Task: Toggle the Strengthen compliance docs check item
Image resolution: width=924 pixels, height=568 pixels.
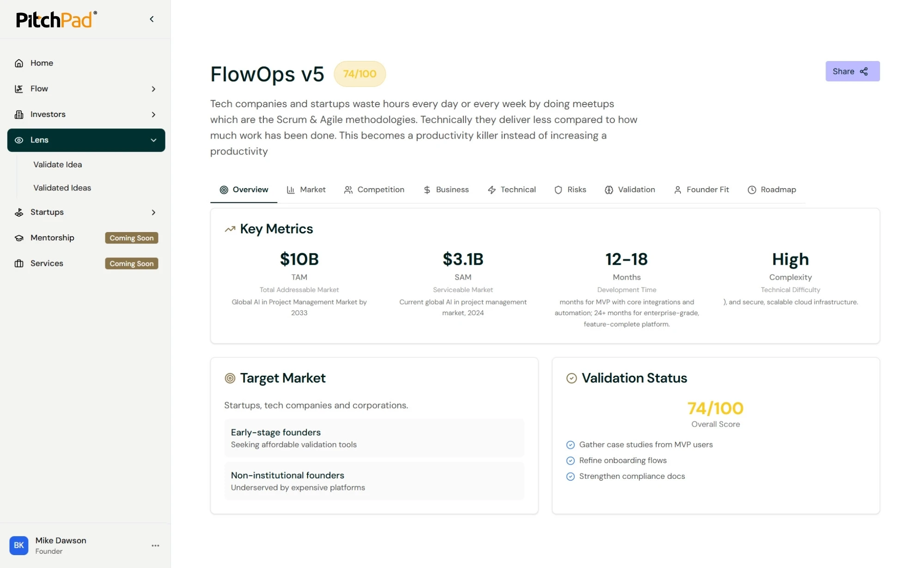Action: pyautogui.click(x=571, y=476)
